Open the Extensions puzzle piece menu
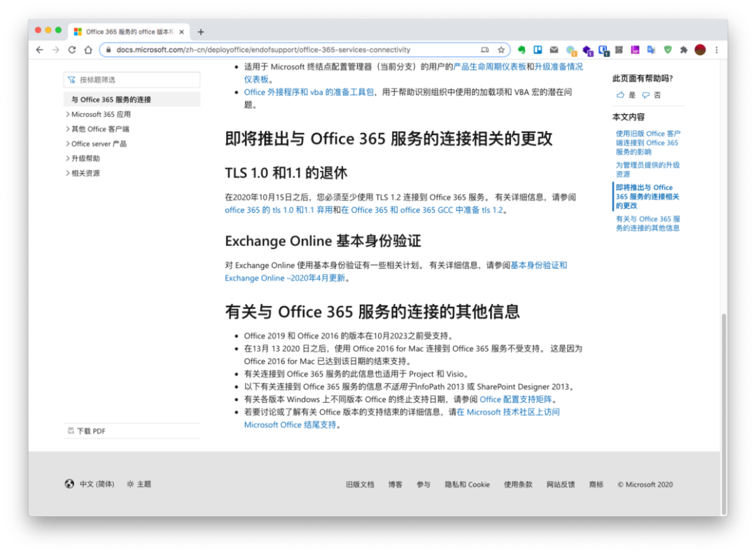756x554 pixels. tap(684, 50)
